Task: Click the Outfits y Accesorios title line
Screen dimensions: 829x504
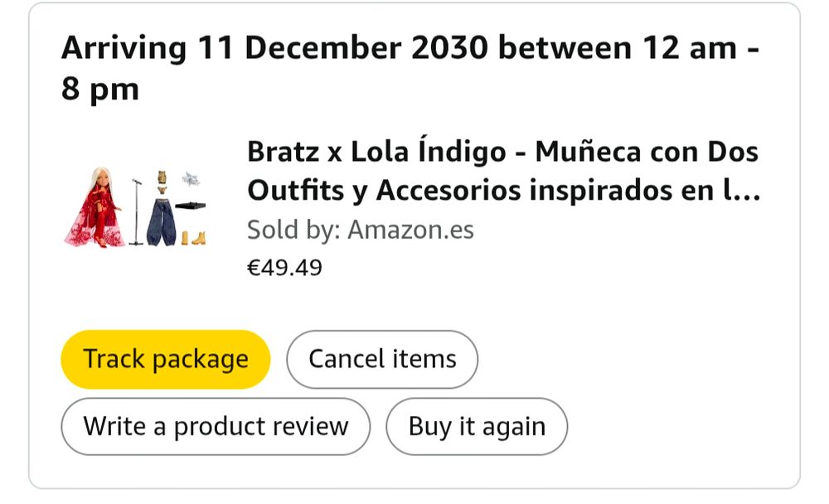Action: 504,191
